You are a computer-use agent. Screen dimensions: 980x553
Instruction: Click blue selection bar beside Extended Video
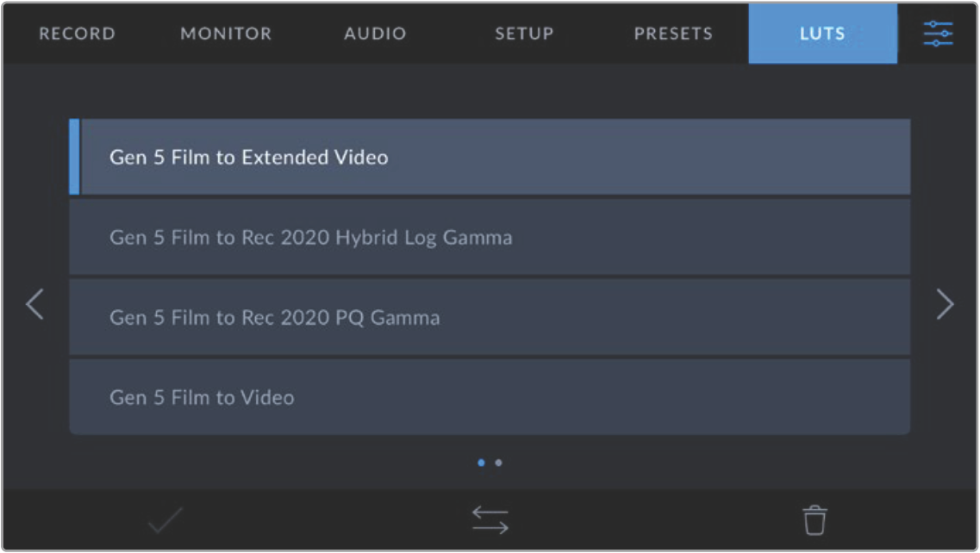click(x=74, y=158)
